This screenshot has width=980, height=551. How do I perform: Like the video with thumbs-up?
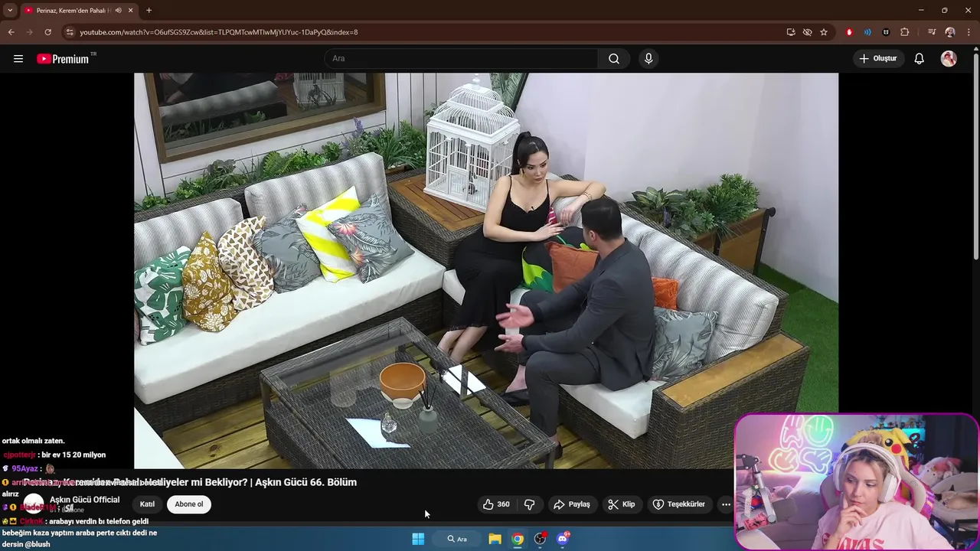[495, 504]
